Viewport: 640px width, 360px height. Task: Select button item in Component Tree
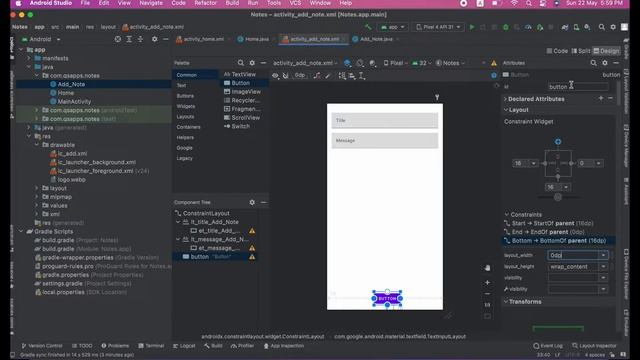(x=215, y=257)
